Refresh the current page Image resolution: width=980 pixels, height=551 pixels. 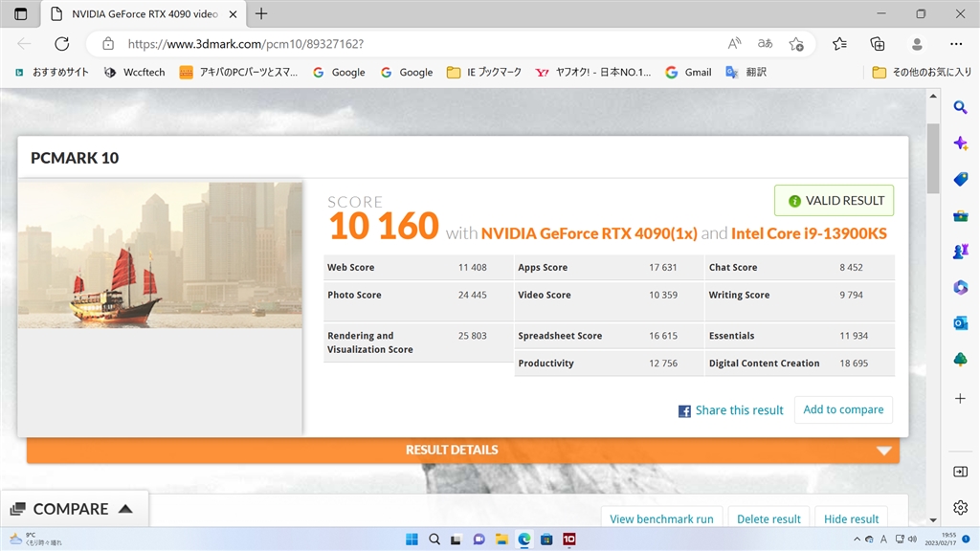coord(62,44)
